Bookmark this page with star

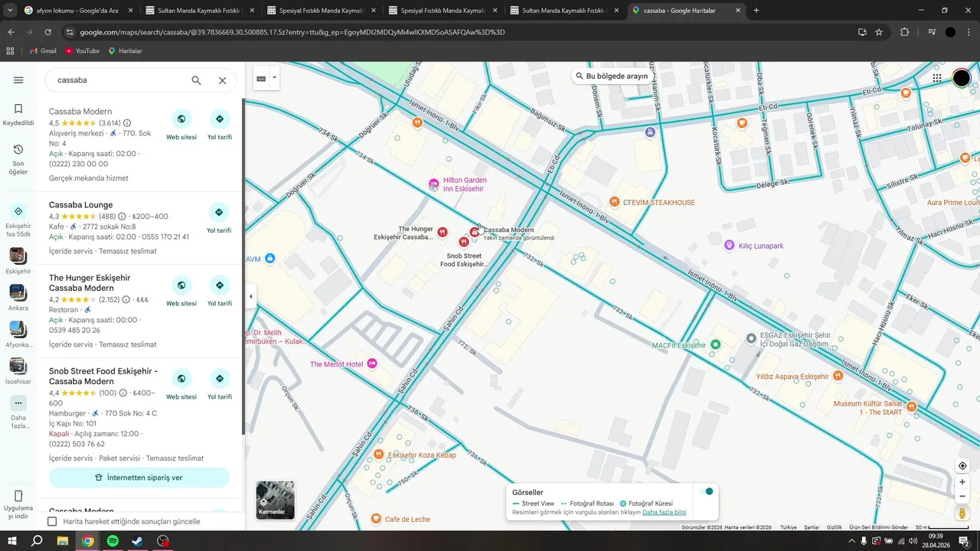pos(879,32)
